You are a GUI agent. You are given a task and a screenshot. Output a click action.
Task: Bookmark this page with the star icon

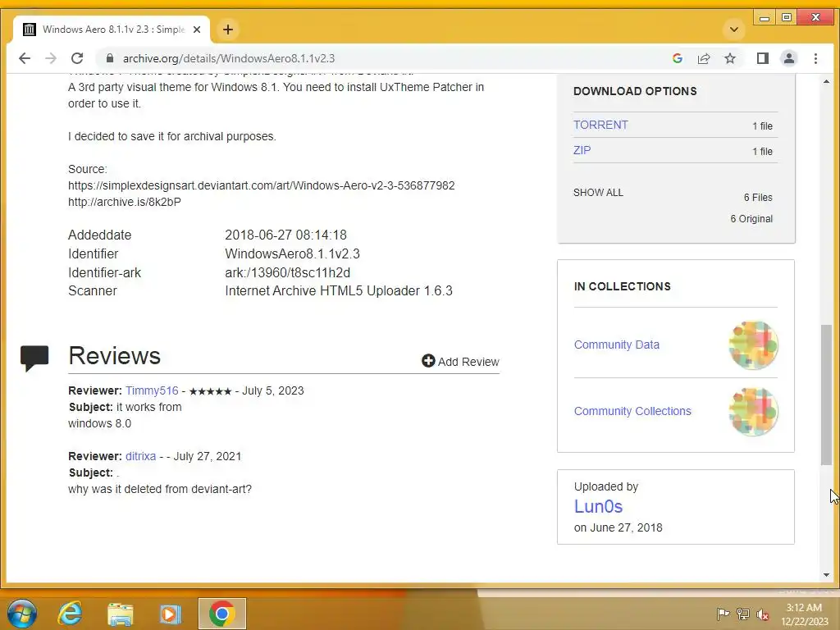(729, 58)
